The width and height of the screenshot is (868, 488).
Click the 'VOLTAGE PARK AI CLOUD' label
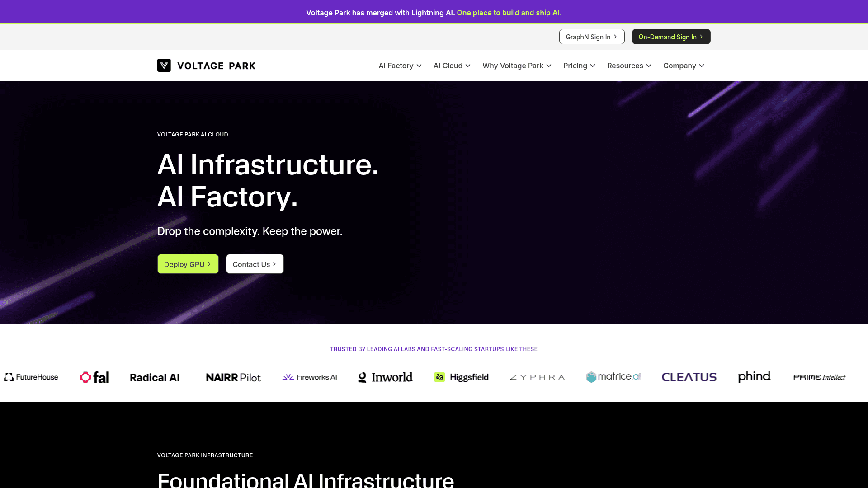coord(193,135)
